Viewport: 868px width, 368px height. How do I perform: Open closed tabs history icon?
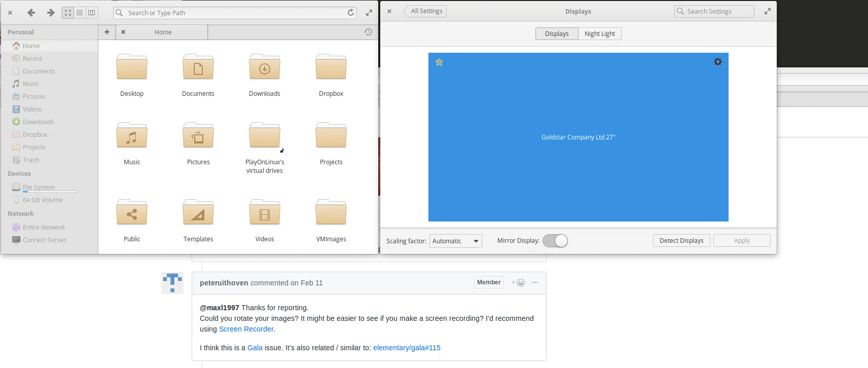tap(369, 32)
